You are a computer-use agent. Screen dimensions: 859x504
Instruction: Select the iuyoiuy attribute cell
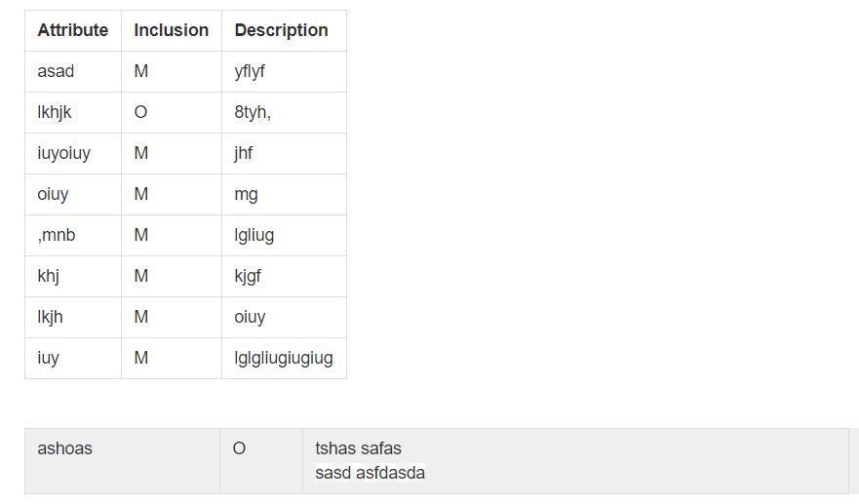coord(73,153)
